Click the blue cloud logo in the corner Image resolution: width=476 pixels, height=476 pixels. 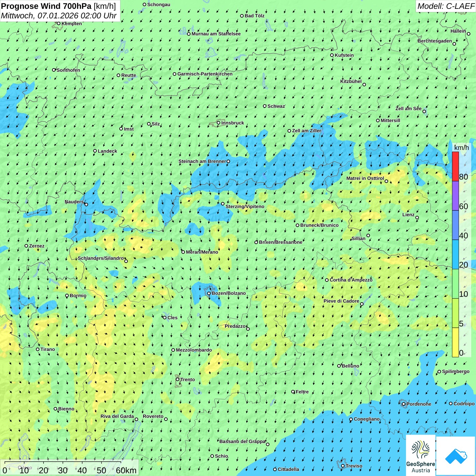pos(456,456)
